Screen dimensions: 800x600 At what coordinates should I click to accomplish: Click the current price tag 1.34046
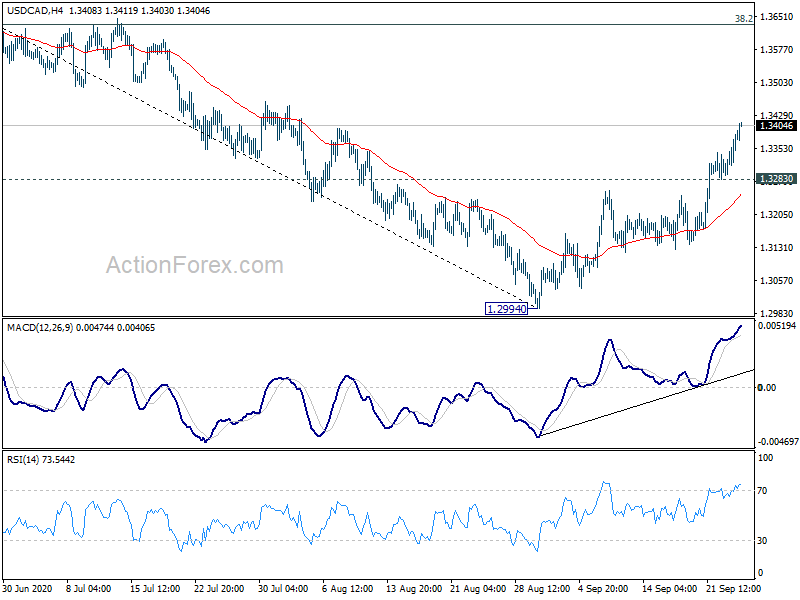click(x=776, y=126)
